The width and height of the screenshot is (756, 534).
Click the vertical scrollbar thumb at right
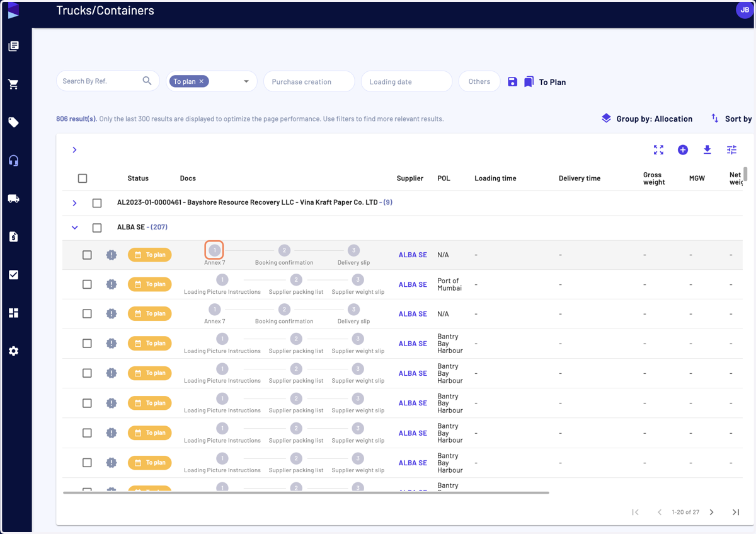point(745,174)
